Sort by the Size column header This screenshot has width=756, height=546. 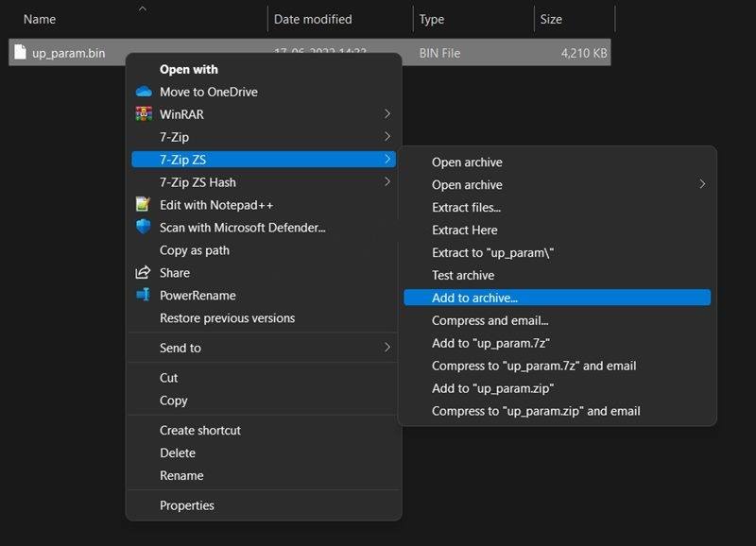click(551, 19)
